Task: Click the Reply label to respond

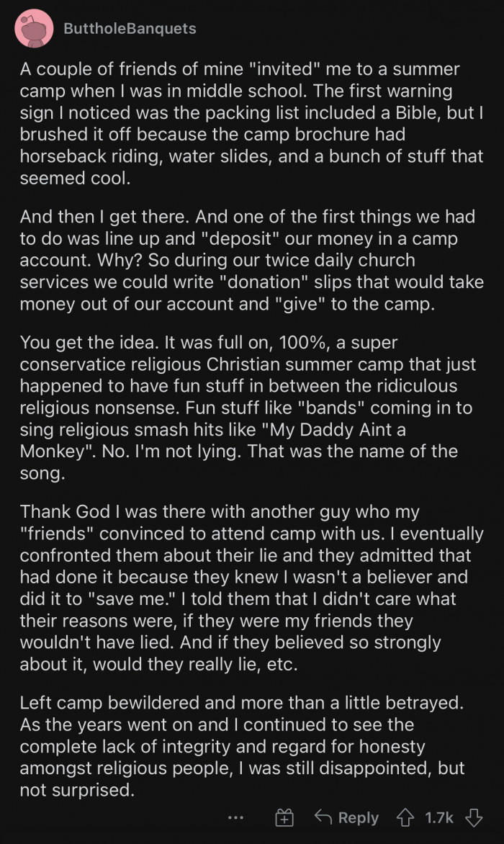Action: (358, 817)
